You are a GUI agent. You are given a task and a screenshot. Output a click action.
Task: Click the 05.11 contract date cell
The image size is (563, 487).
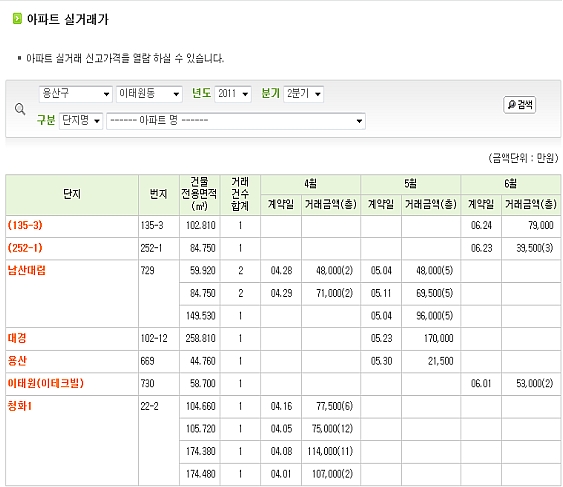[381, 293]
